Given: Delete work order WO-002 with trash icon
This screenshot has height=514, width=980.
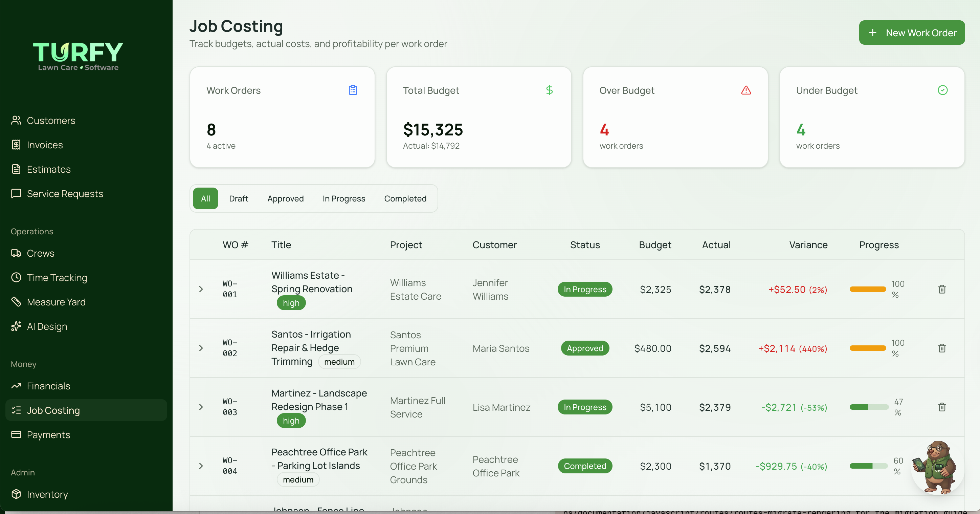Looking at the screenshot, I should point(942,348).
